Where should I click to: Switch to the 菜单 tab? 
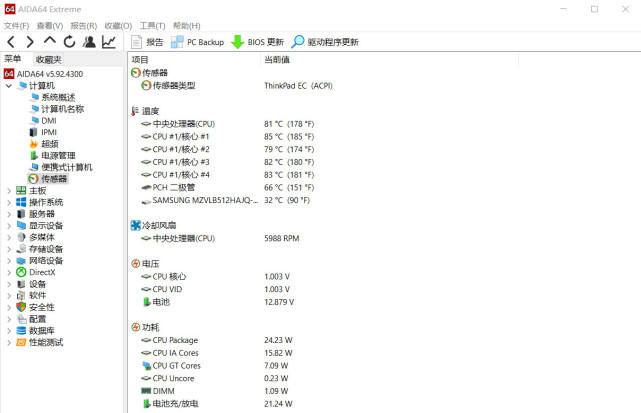pyautogui.click(x=13, y=59)
